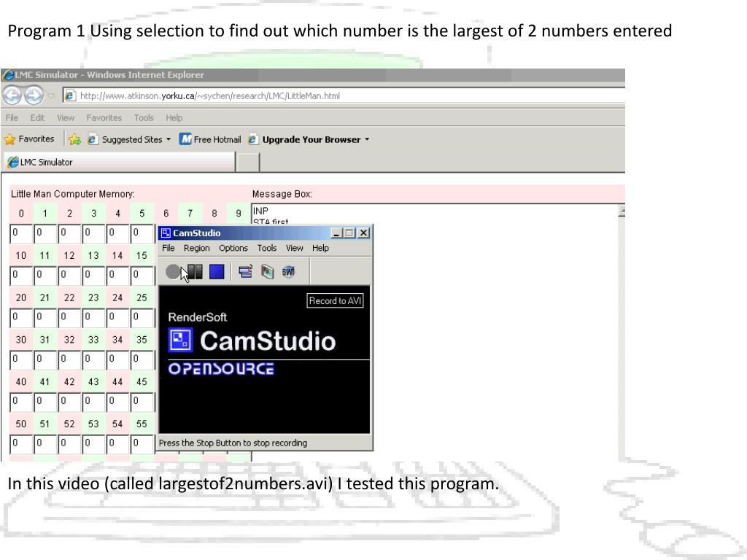This screenshot has height=560, width=747.
Task: Click the CamStudio logo in splash area
Action: [181, 340]
